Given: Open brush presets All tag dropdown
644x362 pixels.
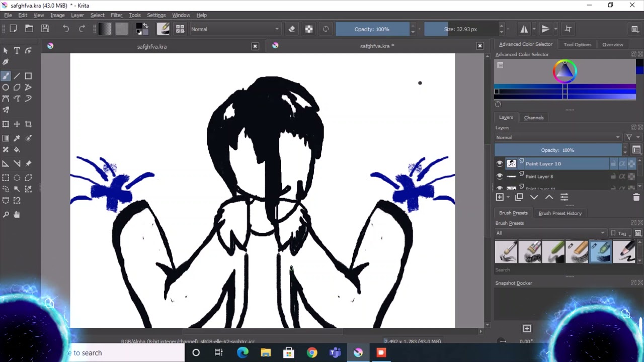Looking at the screenshot, I should coord(550,233).
